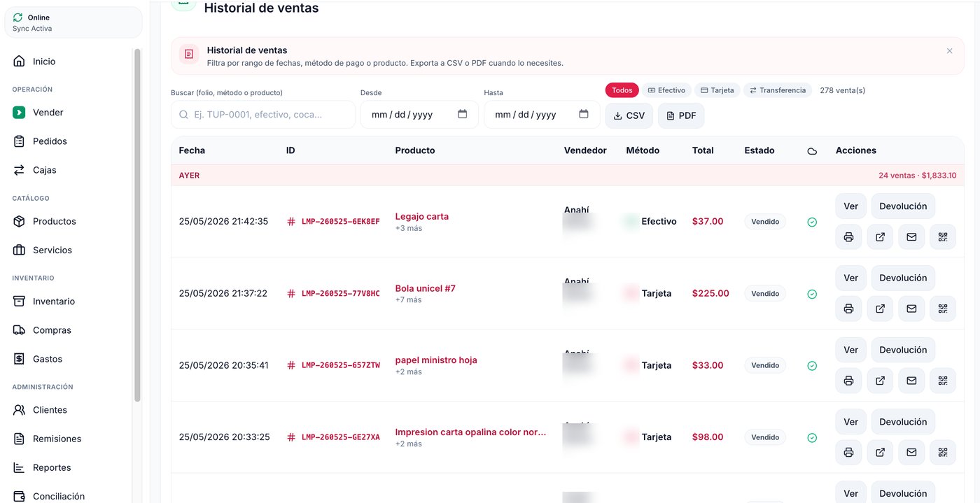Dismiss the Historial de ventas info banner
Viewport: 980px width, 503px height.
(949, 51)
